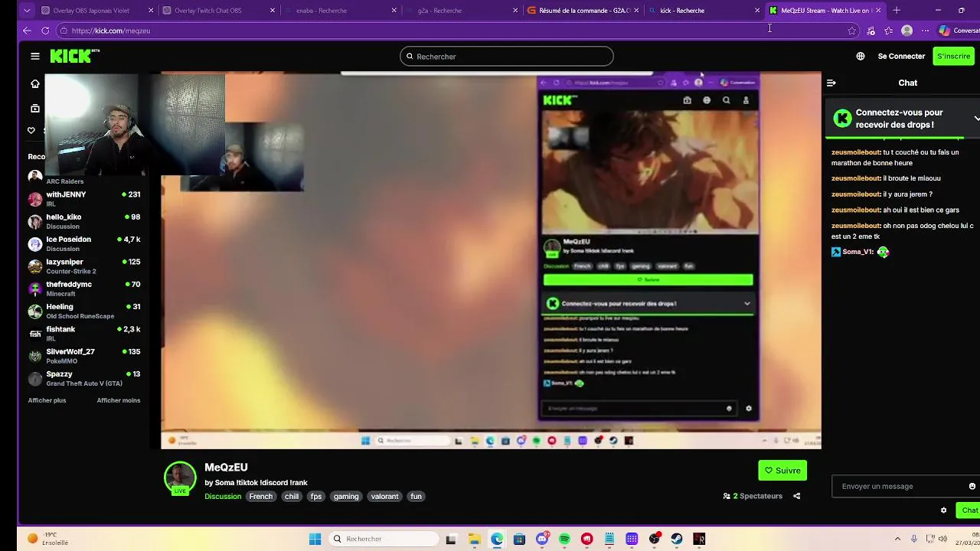Click the Kick Rechercher search field
Screen dimensions: 980x551
click(x=506, y=56)
